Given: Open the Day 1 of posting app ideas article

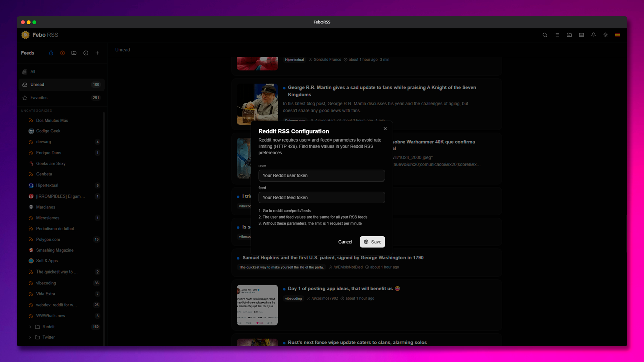Looking at the screenshot, I should [x=344, y=289].
